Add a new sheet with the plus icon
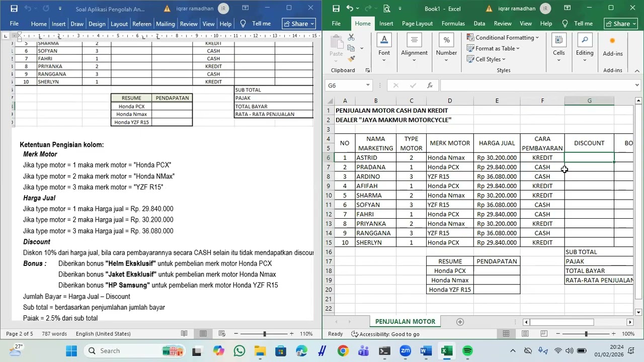 pyautogui.click(x=459, y=322)
